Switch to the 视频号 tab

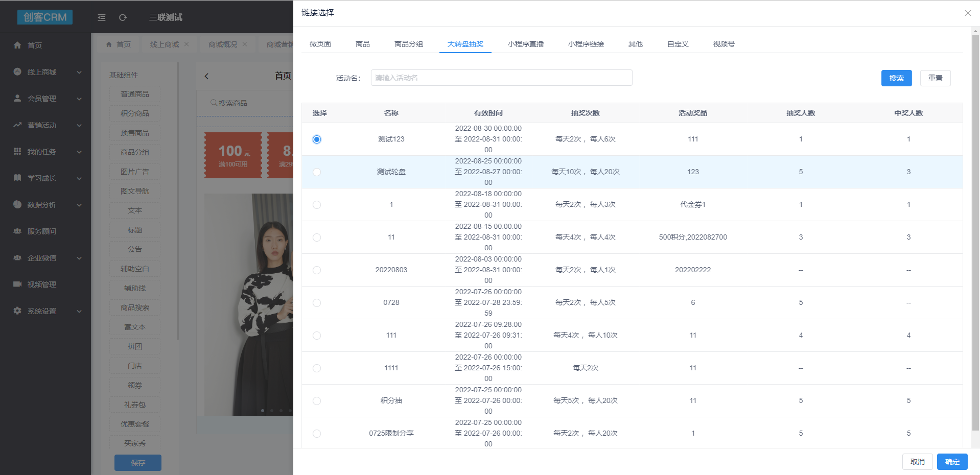point(724,44)
